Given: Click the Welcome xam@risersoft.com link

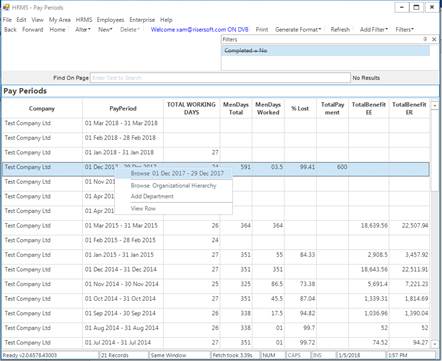Looking at the screenshot, I should [x=200, y=29].
